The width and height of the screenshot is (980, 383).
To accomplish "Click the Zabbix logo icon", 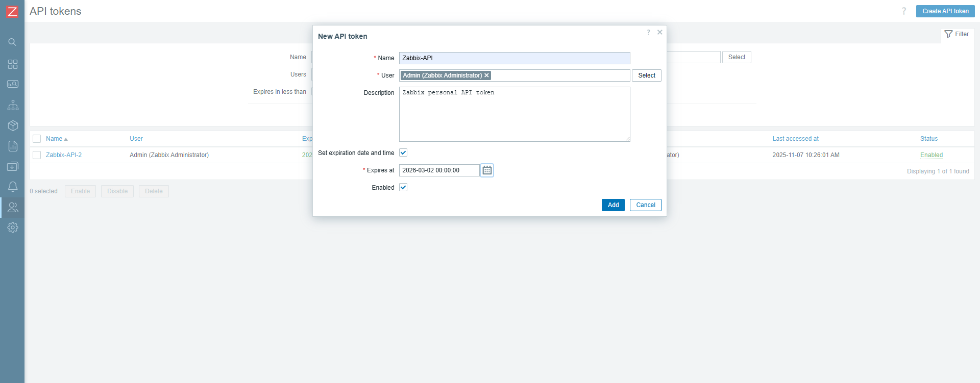I will (12, 11).
